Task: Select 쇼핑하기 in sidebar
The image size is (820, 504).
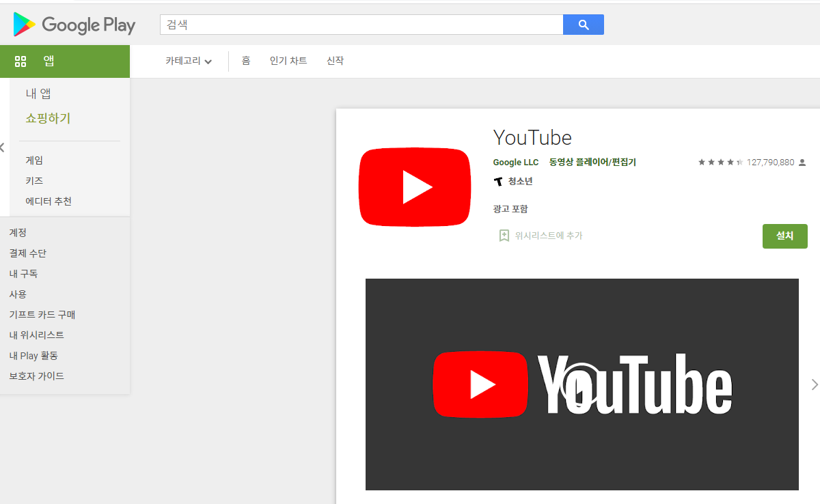Action: click(48, 118)
